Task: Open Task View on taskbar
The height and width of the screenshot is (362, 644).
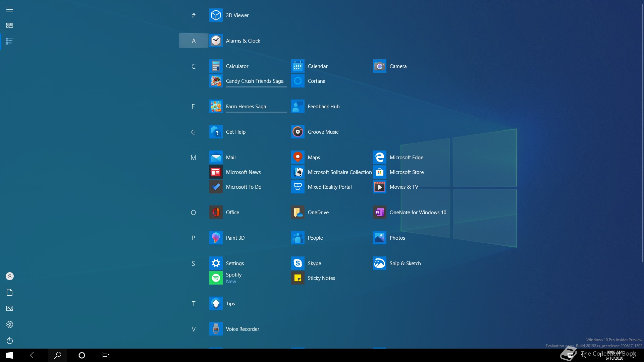Action: click(x=106, y=355)
